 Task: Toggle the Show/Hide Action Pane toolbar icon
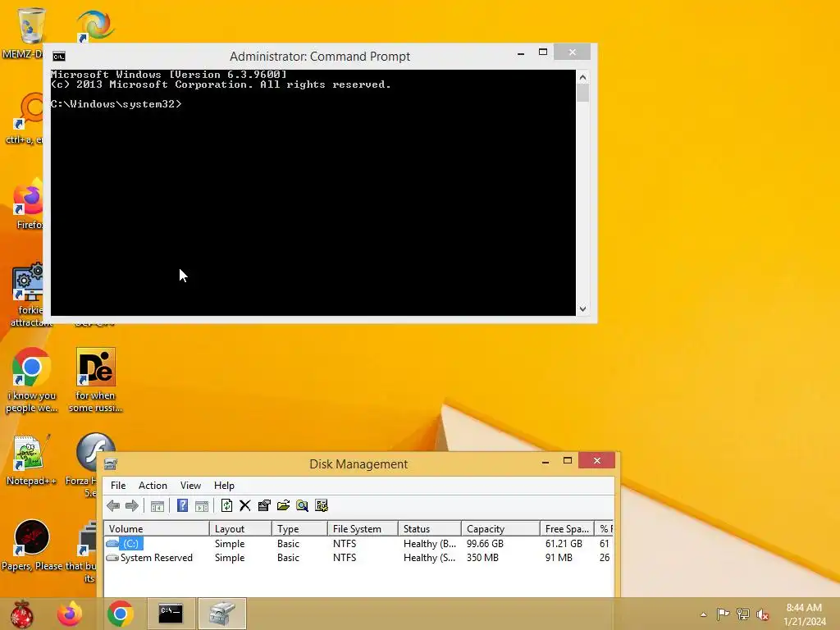[x=202, y=505]
